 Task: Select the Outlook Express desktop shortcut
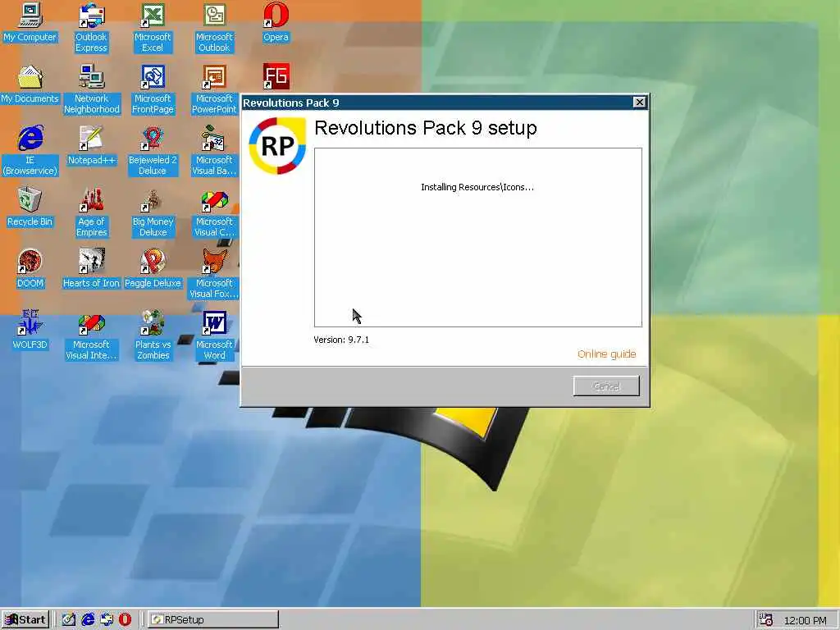click(x=91, y=28)
